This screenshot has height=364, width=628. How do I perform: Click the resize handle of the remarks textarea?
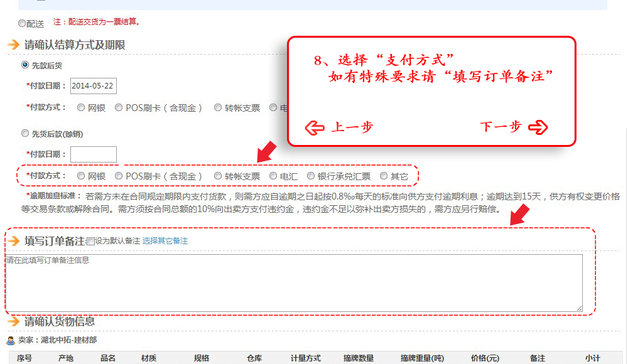[x=578, y=308]
